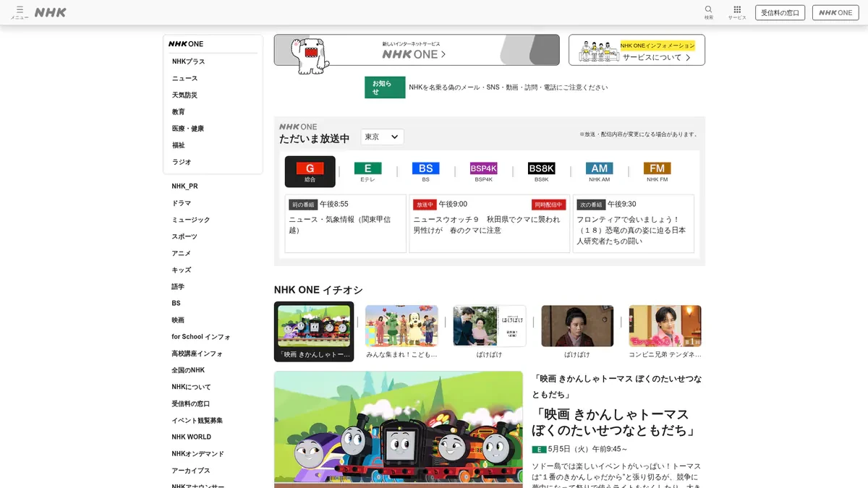
Task: Open BS sidebar text link
Action: click(x=176, y=303)
